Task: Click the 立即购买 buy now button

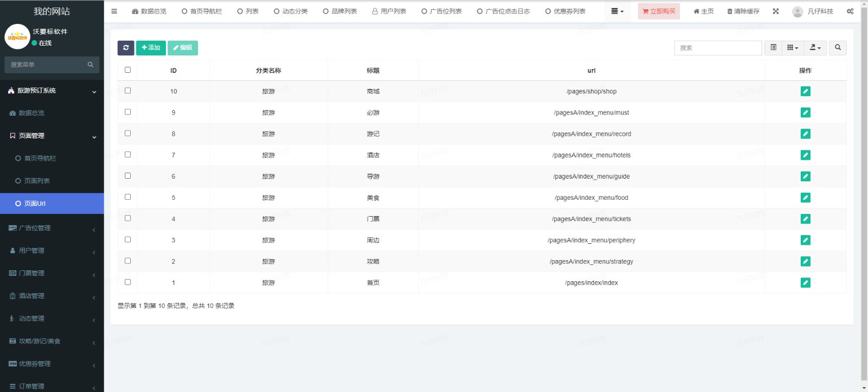Action: tap(659, 11)
